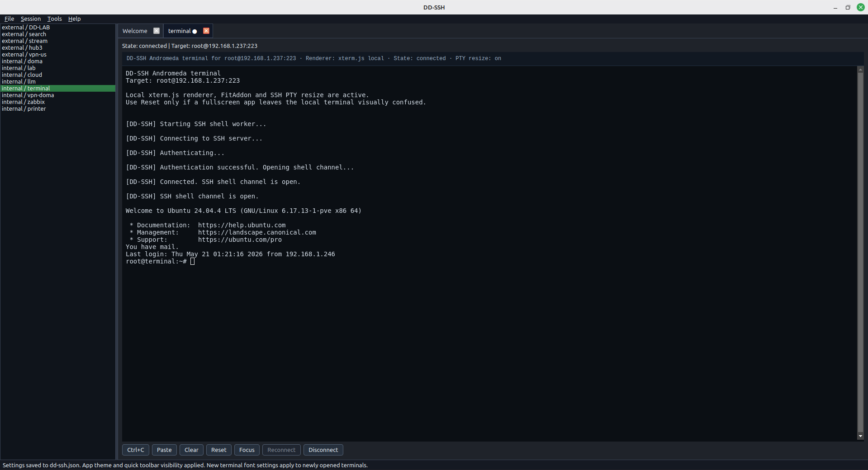
Task: Select the internal / doma host
Action: click(x=58, y=61)
